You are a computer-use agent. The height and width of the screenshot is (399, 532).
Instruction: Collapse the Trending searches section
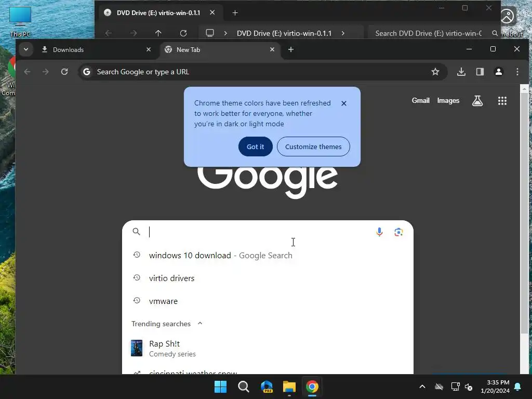click(x=200, y=323)
